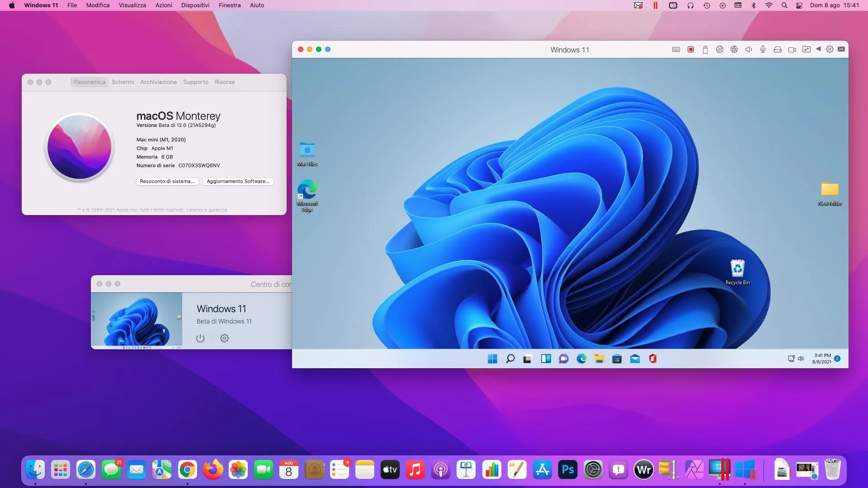This screenshot has width=868, height=488.
Task: Toggle the VM camera icon
Action: point(792,50)
